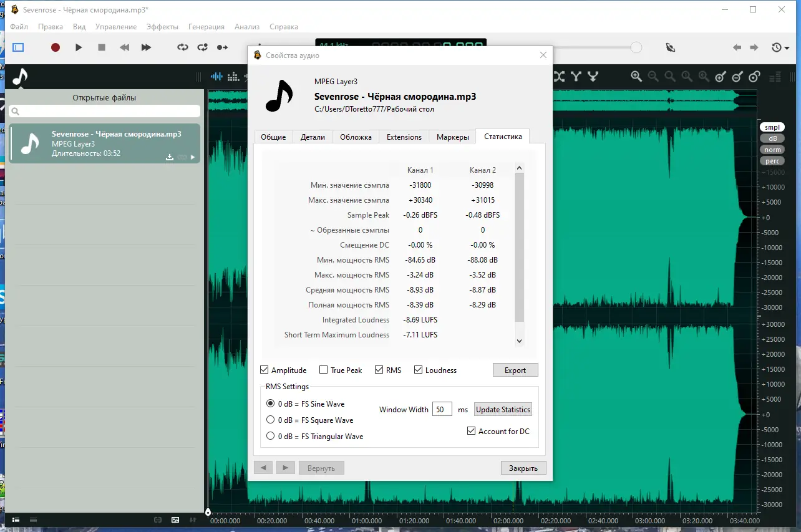Start playback with the Play button
Screen dimensions: 801x532
pos(79,47)
